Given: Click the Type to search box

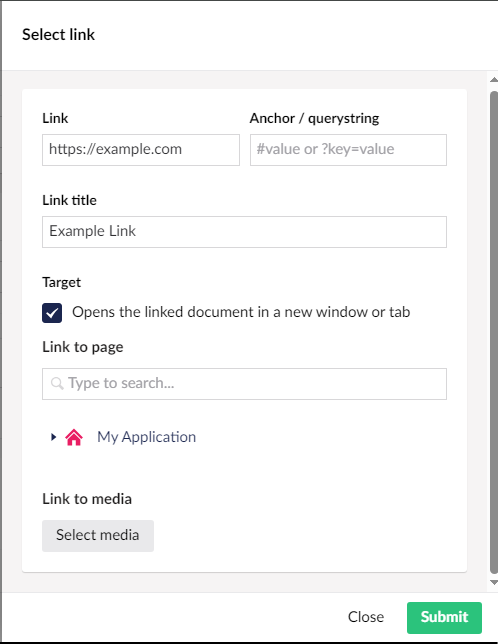Looking at the screenshot, I should (x=244, y=384).
